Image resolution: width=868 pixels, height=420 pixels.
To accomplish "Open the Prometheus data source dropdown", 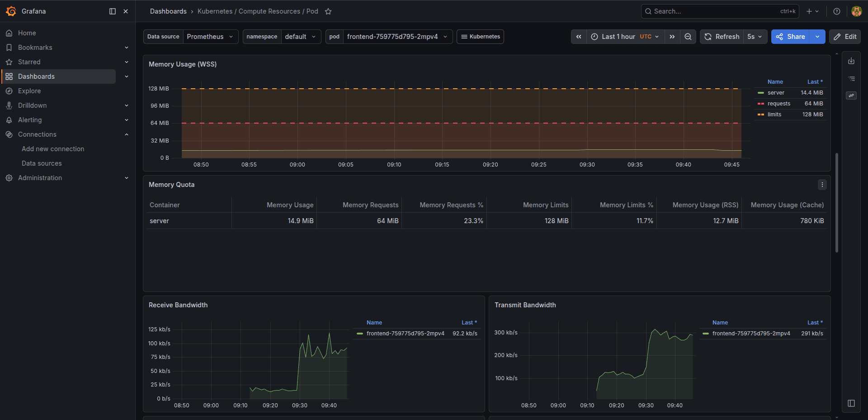I will 210,37.
